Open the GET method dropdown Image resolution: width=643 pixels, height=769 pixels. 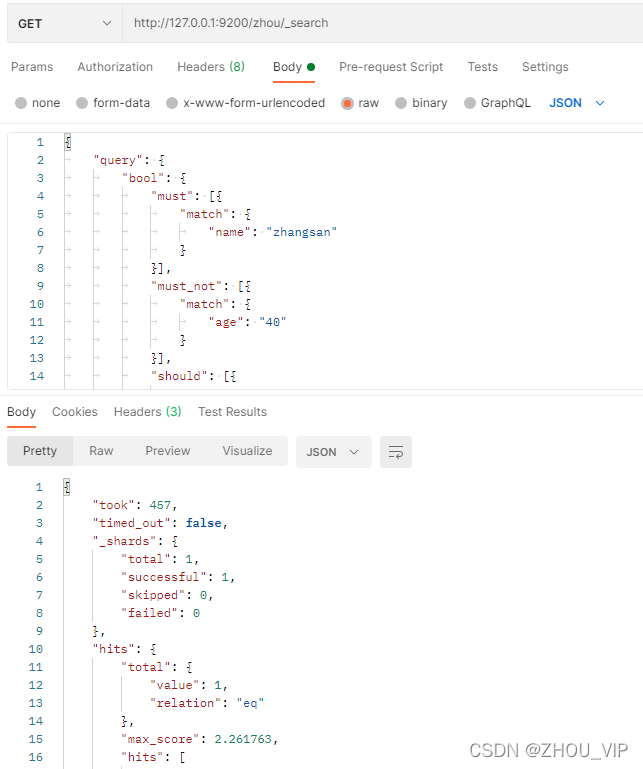click(x=65, y=24)
